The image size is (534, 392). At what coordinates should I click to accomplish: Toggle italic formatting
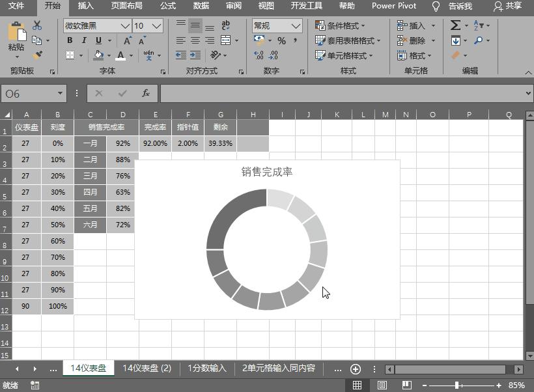click(83, 40)
